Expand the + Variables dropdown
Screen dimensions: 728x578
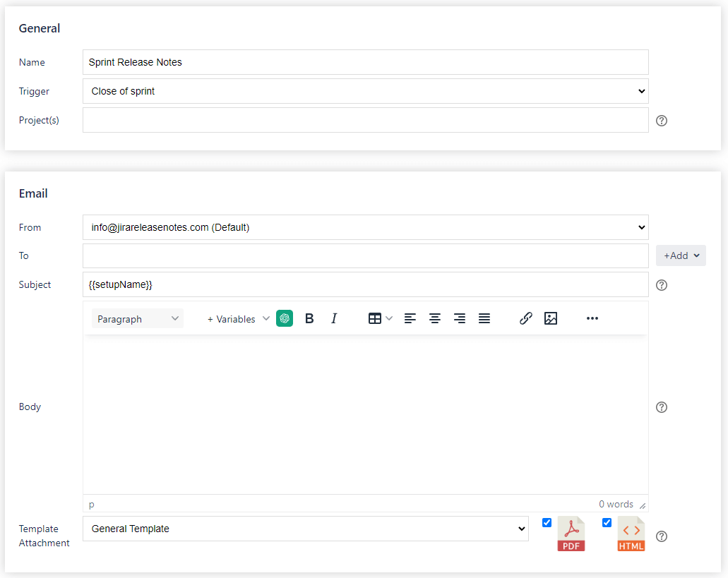pyautogui.click(x=237, y=318)
